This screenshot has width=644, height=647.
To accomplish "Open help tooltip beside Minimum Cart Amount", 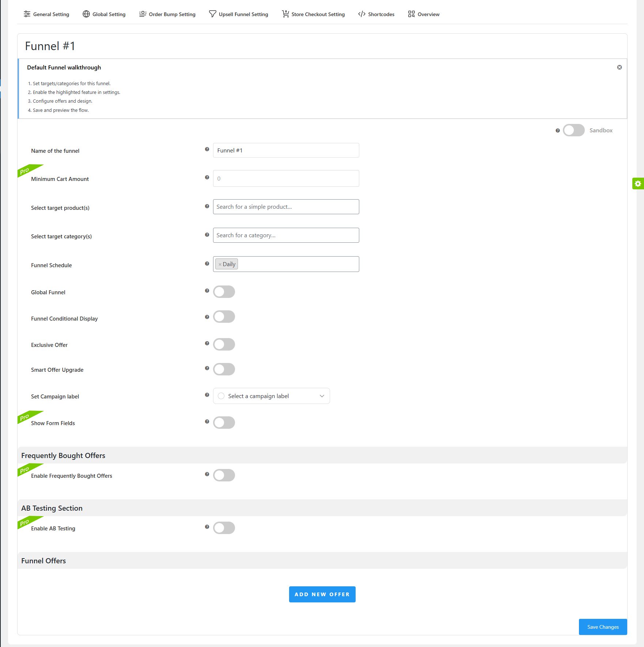I will [207, 177].
